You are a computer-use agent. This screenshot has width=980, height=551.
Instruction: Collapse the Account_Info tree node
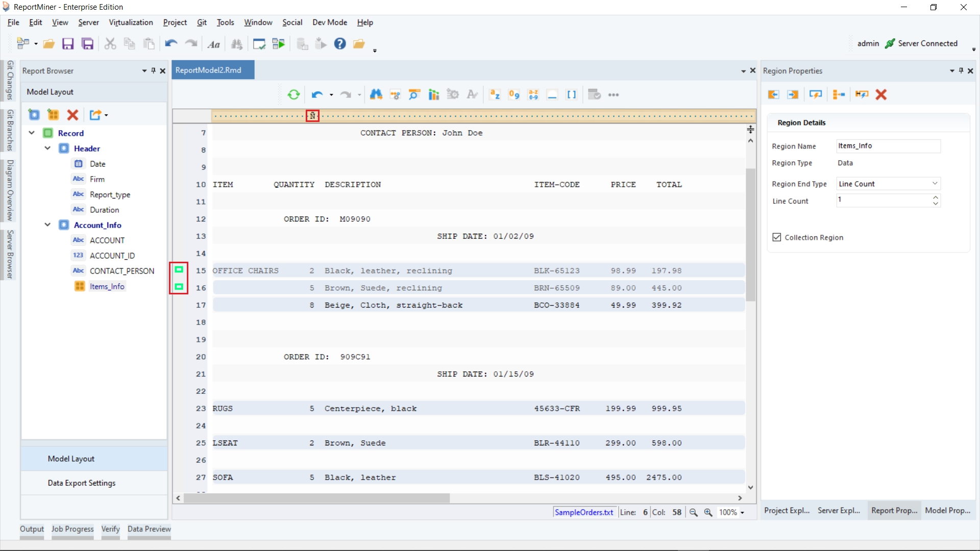[x=47, y=225]
